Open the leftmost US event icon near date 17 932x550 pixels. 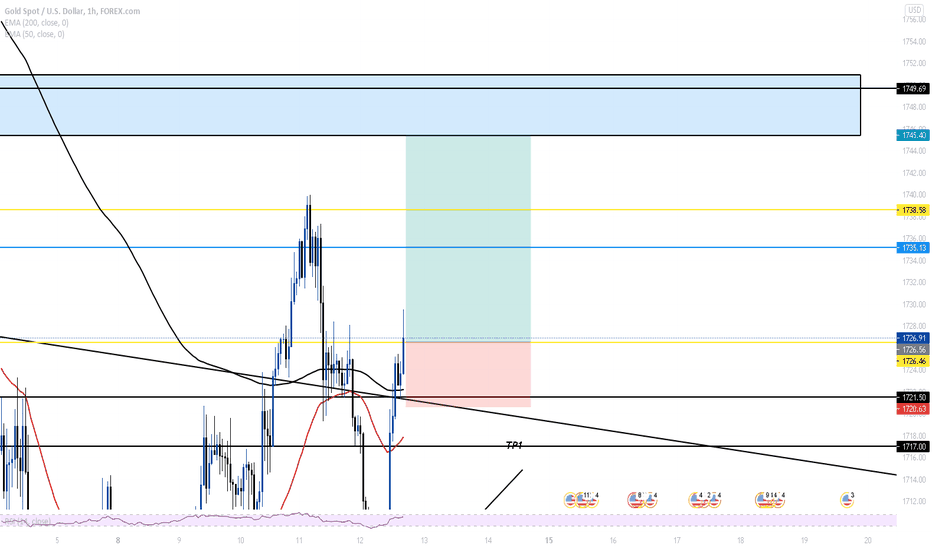tap(697, 500)
